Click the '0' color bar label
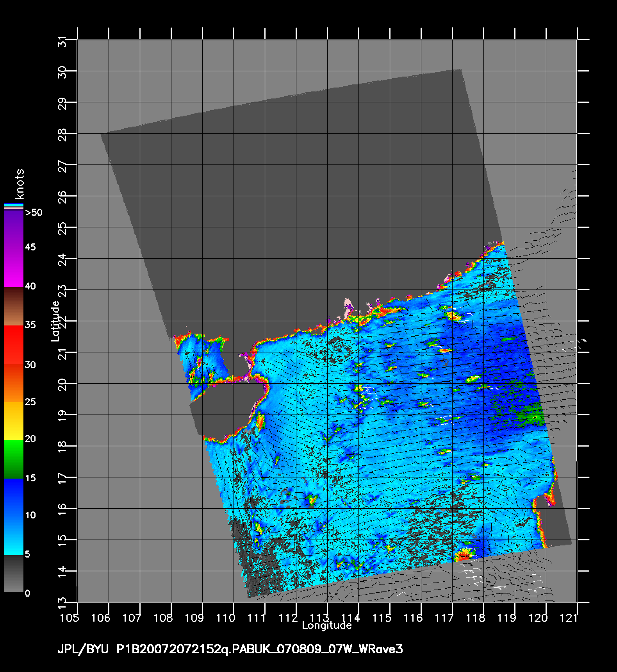617x672 pixels. pos(27,593)
